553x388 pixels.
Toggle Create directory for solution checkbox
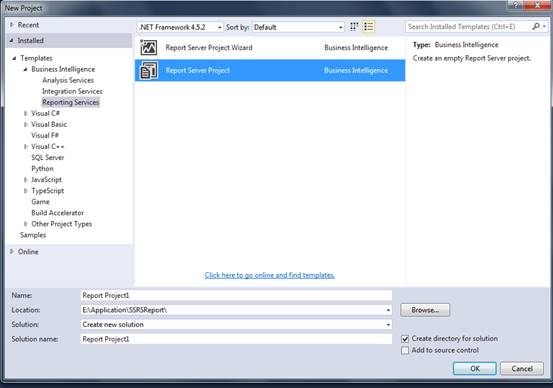(x=405, y=339)
